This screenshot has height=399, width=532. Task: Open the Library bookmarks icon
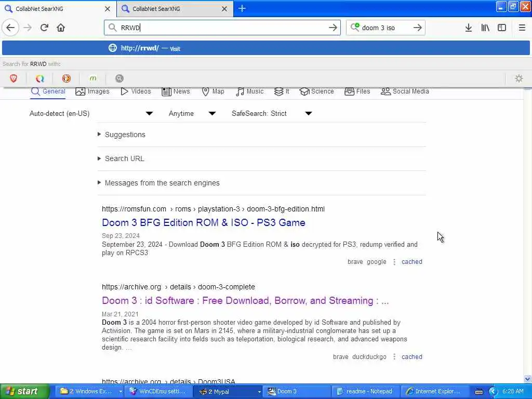[485, 28]
